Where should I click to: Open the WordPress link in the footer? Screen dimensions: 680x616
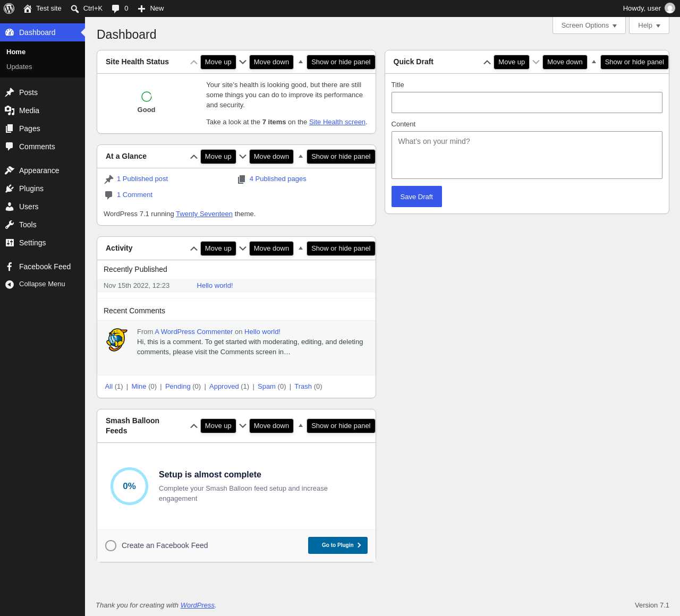tap(198, 605)
